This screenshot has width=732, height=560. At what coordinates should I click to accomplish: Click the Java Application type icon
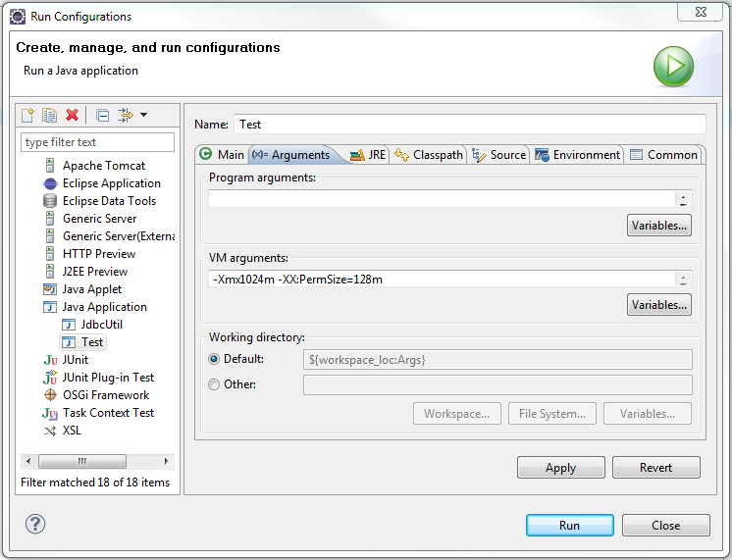[50, 307]
